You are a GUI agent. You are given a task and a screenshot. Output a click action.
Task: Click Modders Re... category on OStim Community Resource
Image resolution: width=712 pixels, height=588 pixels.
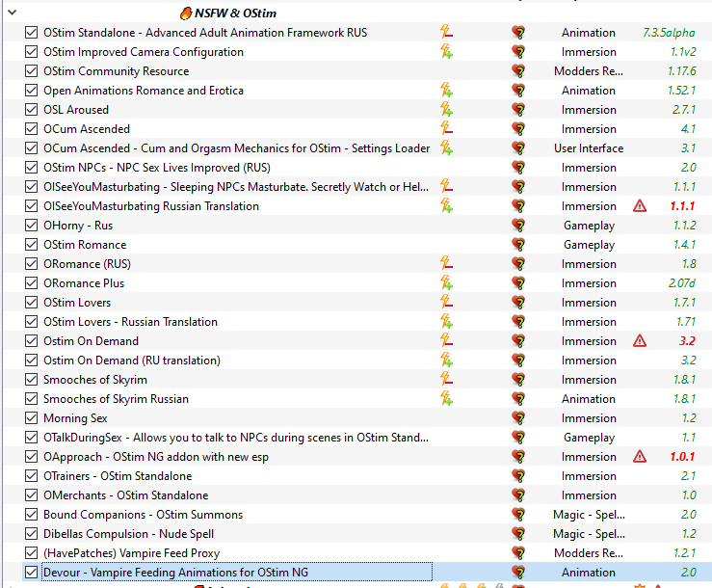pos(589,71)
